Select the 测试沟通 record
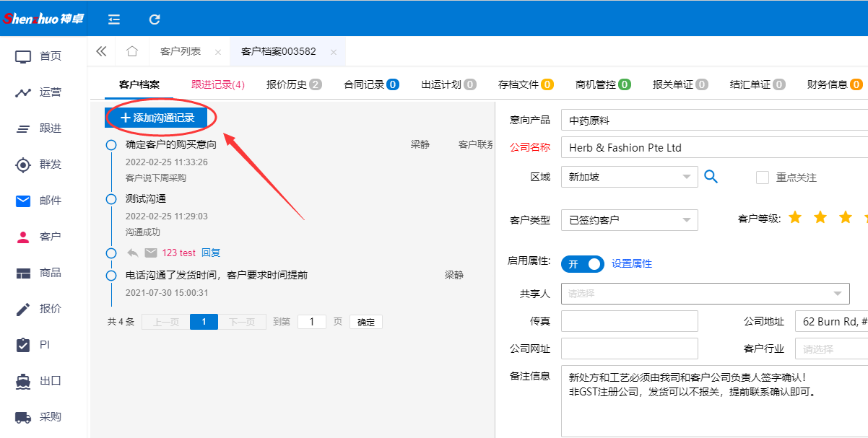Screen dimensions: 868x438 click(146, 198)
